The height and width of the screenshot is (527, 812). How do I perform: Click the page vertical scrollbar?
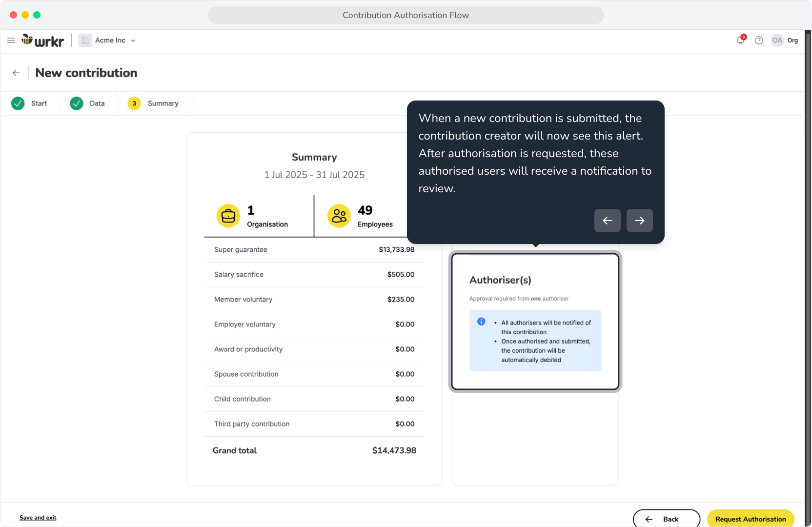click(808, 278)
